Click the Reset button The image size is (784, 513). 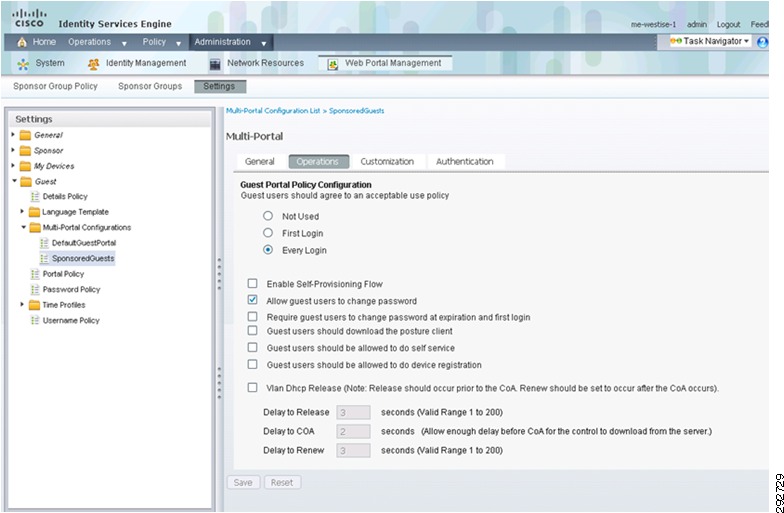point(282,482)
